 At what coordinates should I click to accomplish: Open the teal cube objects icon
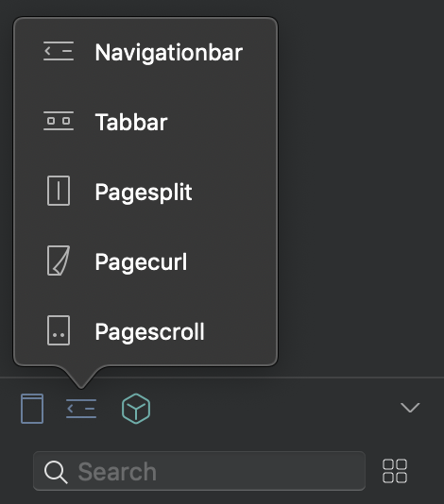[x=136, y=409]
